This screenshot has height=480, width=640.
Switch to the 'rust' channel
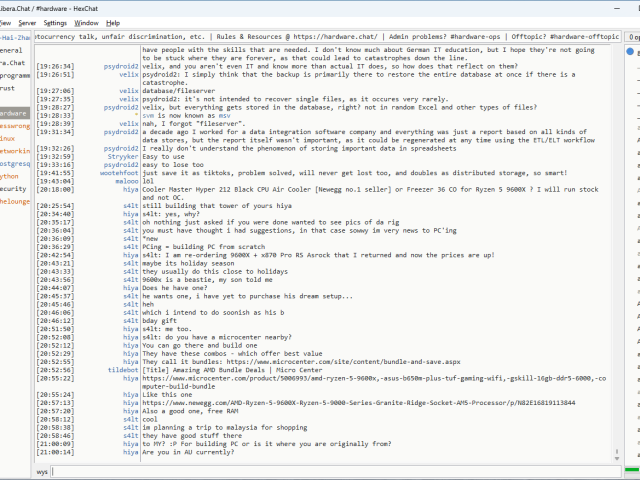[x=7, y=88]
